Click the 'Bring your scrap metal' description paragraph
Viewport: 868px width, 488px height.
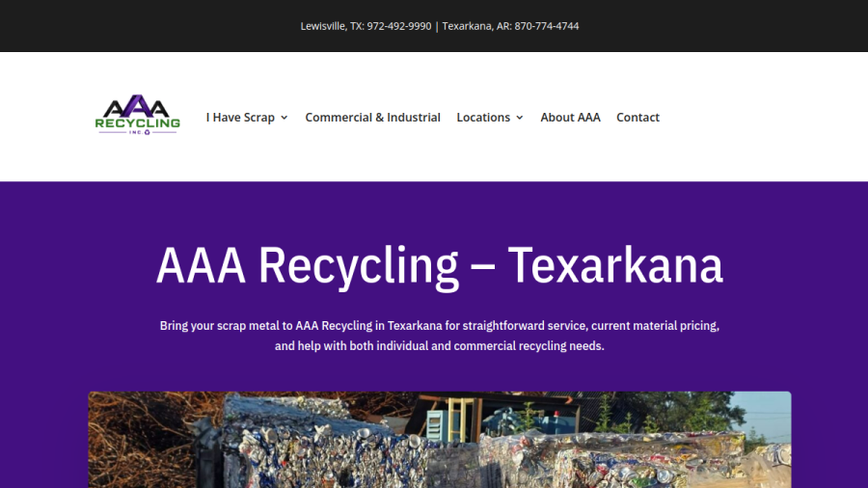(440, 336)
